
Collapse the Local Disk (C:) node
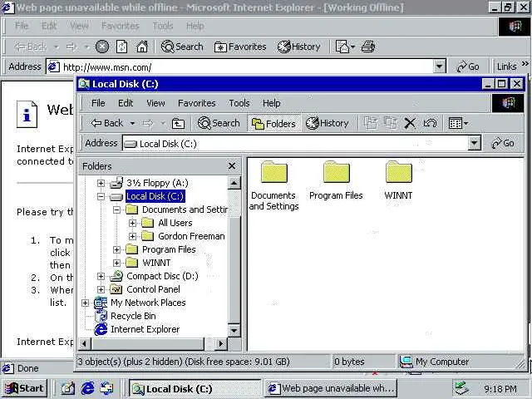101,196
